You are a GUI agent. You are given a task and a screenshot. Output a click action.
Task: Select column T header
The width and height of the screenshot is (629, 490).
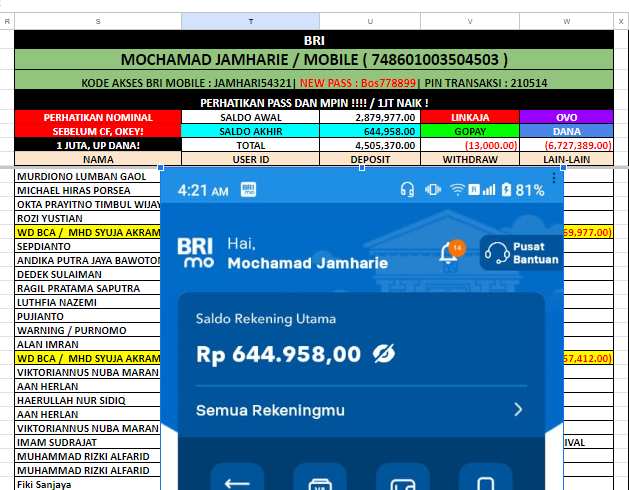(x=250, y=21)
